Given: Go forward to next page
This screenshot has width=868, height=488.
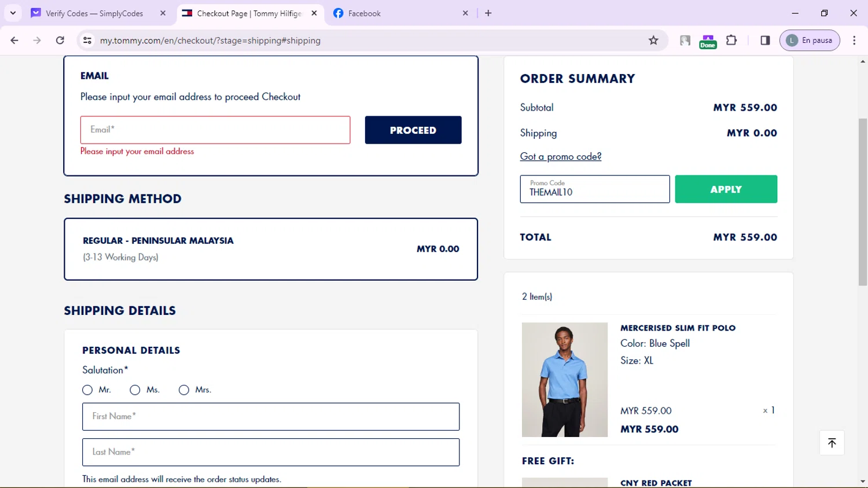Looking at the screenshot, I should tap(37, 41).
